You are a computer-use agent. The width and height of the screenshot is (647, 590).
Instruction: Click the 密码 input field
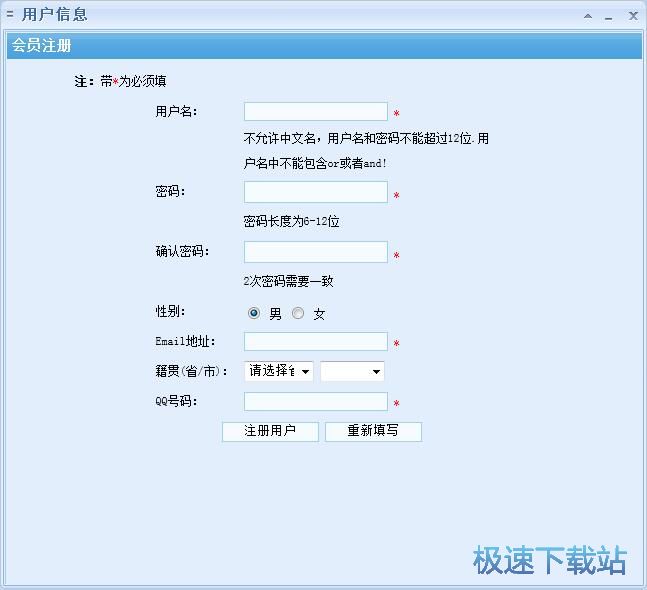pos(316,192)
